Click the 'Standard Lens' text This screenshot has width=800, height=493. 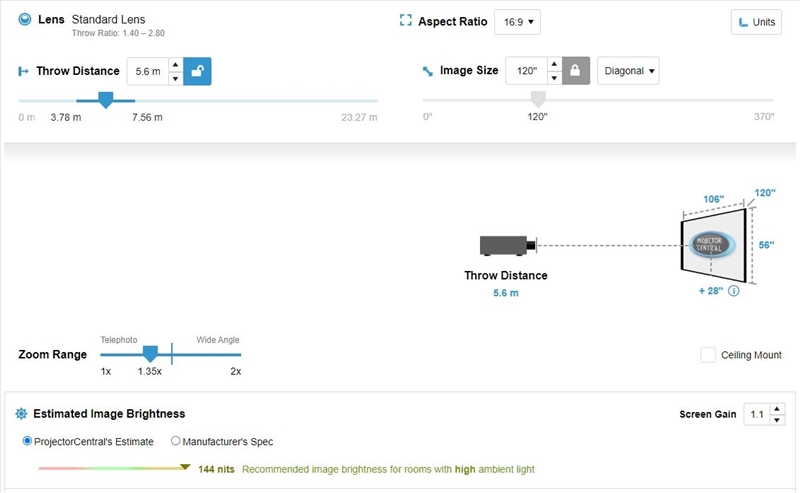[x=108, y=19]
